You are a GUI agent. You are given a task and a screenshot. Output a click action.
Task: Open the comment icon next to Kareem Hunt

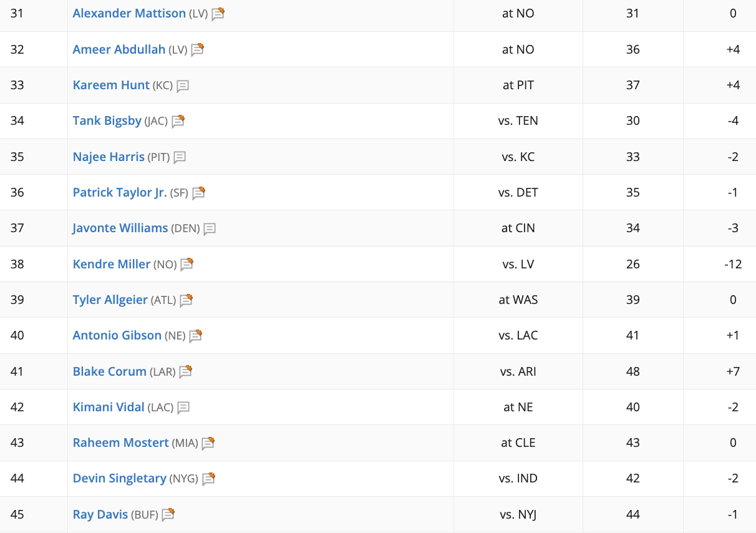coord(183,86)
